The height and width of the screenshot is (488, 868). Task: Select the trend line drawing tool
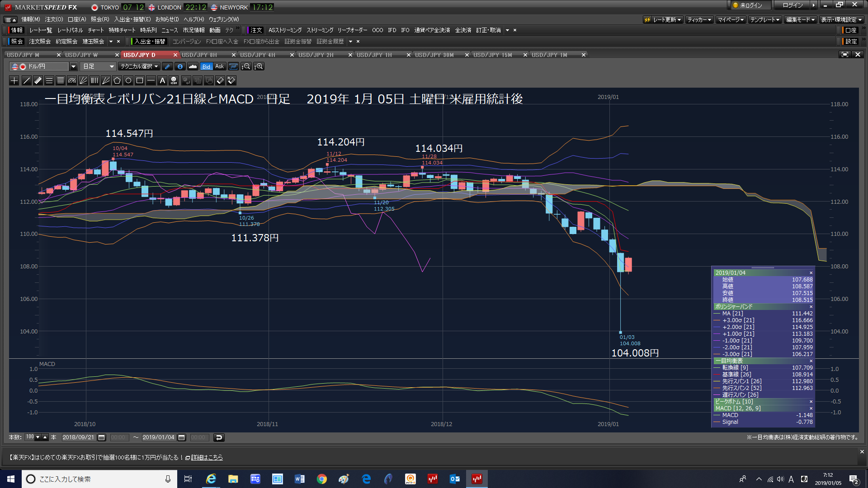click(27, 80)
